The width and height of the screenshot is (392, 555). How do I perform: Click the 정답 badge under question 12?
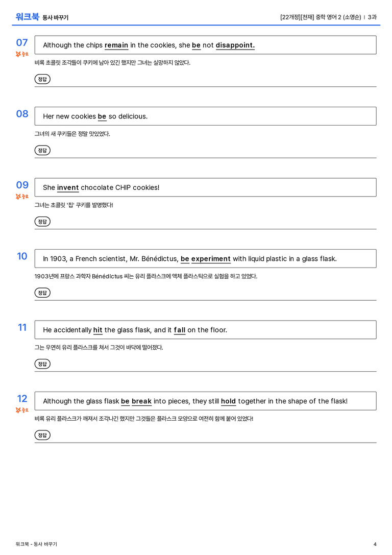point(42,435)
